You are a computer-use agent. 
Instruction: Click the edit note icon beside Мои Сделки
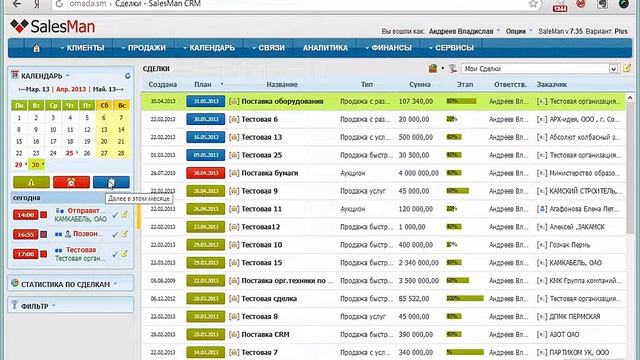[x=627, y=68]
